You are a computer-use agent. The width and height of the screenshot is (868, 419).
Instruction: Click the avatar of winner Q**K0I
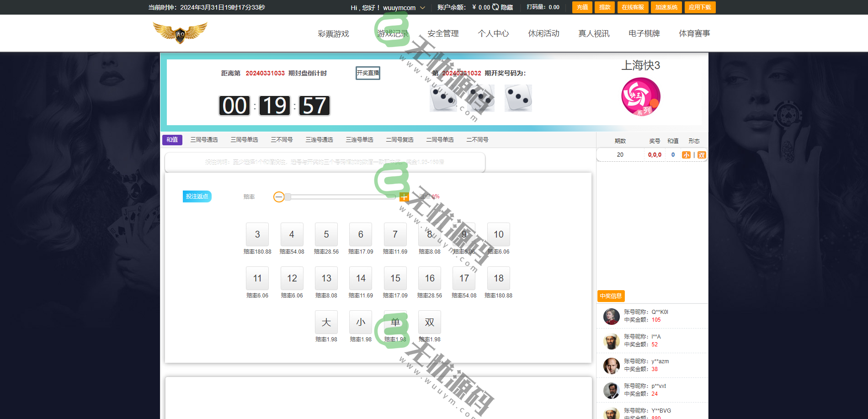[x=611, y=316]
